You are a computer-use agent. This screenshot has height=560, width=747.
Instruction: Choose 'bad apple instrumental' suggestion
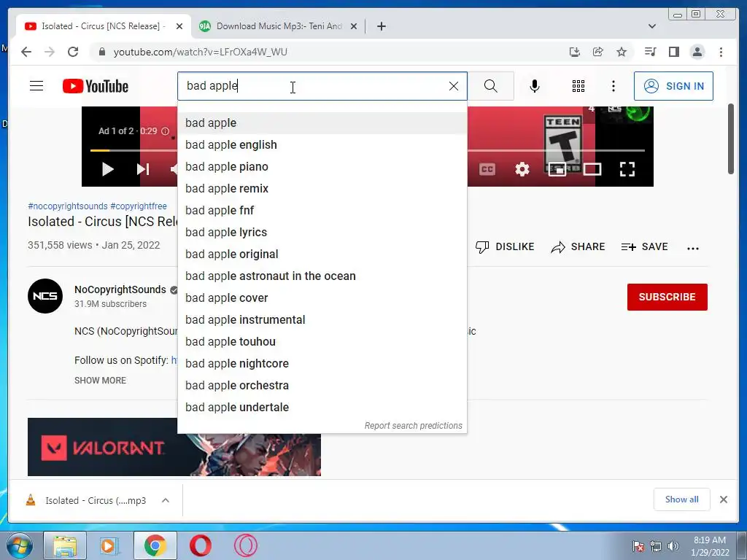[322, 320]
